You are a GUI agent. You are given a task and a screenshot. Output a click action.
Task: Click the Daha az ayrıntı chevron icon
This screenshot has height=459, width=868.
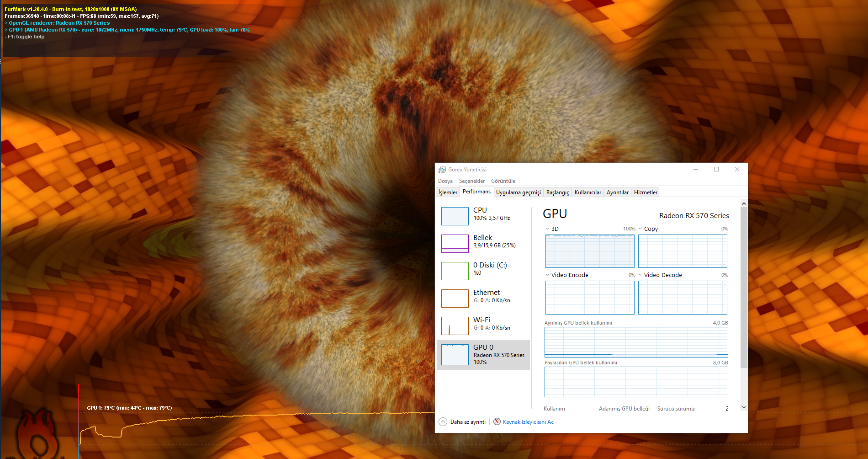[x=443, y=422]
